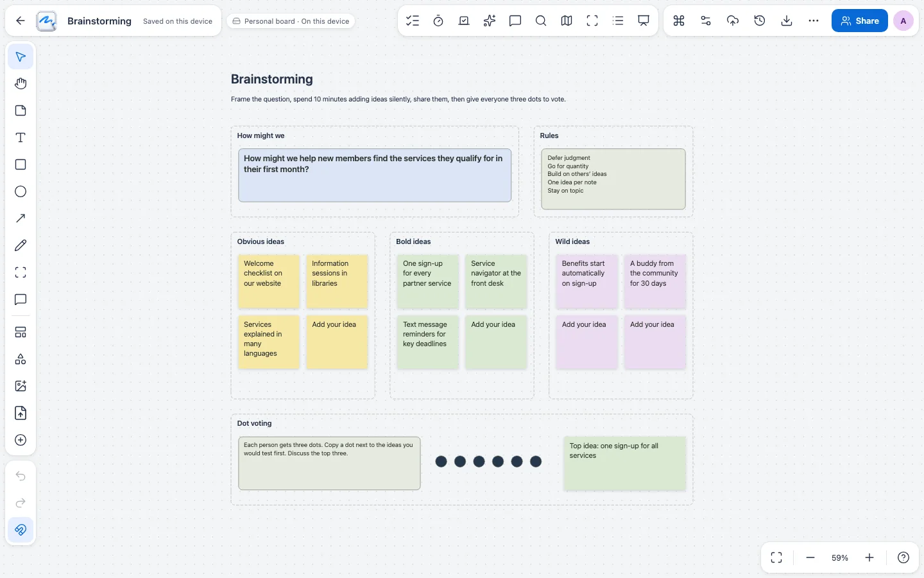Open the shapes library tool
The height and width of the screenshot is (578, 924).
click(x=21, y=359)
